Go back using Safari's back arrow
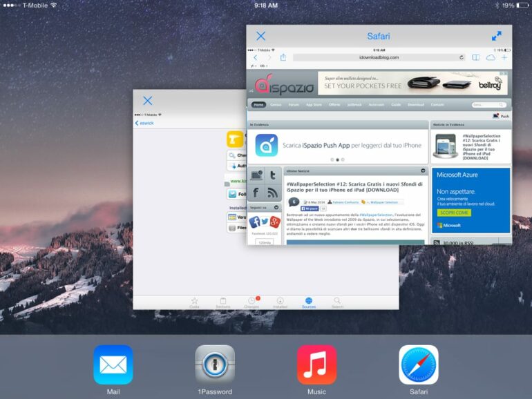This screenshot has height=399, width=532. click(256, 57)
